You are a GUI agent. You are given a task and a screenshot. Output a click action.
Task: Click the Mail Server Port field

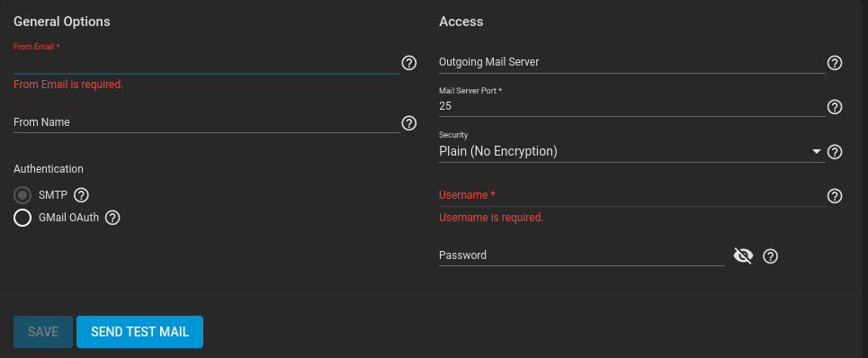click(631, 105)
